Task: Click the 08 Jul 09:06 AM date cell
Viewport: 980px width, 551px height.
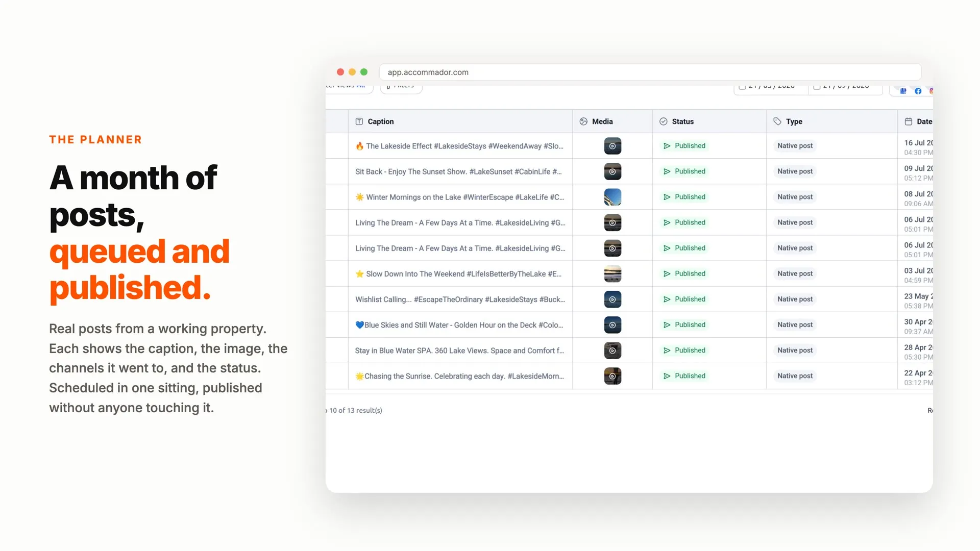Action: (x=918, y=198)
